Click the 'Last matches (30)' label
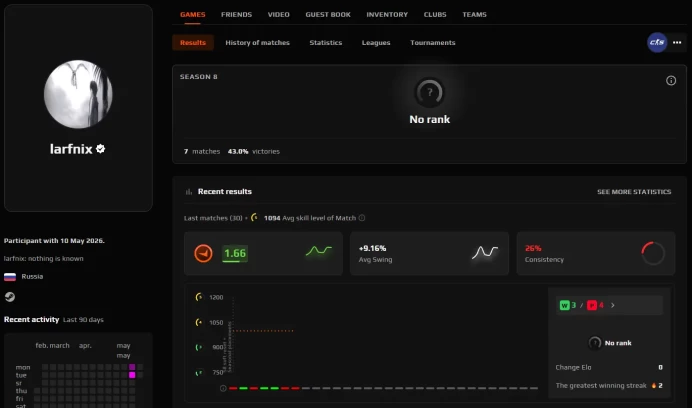The height and width of the screenshot is (408, 692). (x=213, y=218)
